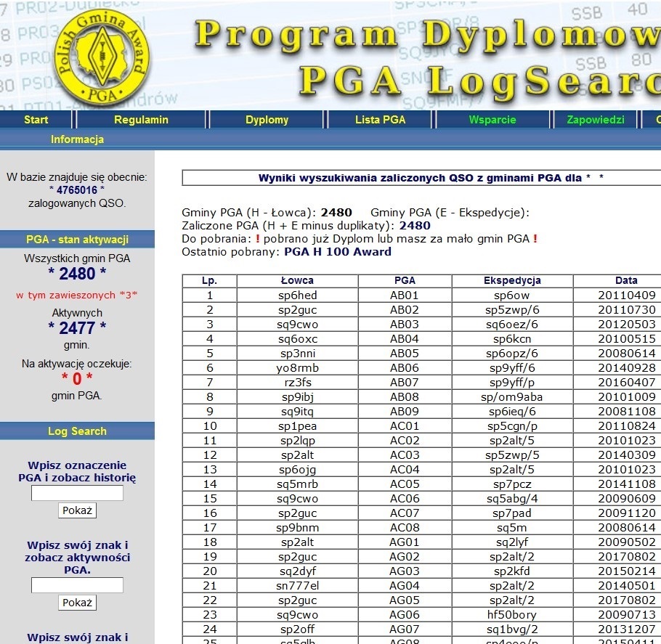Click expedition hf50bory in row 23
The width and height of the screenshot is (661, 644).
(x=512, y=614)
